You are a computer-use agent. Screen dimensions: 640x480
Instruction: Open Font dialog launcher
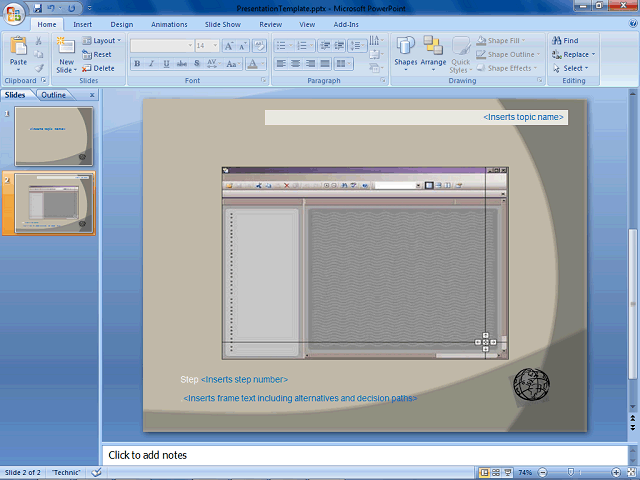pyautogui.click(x=263, y=80)
